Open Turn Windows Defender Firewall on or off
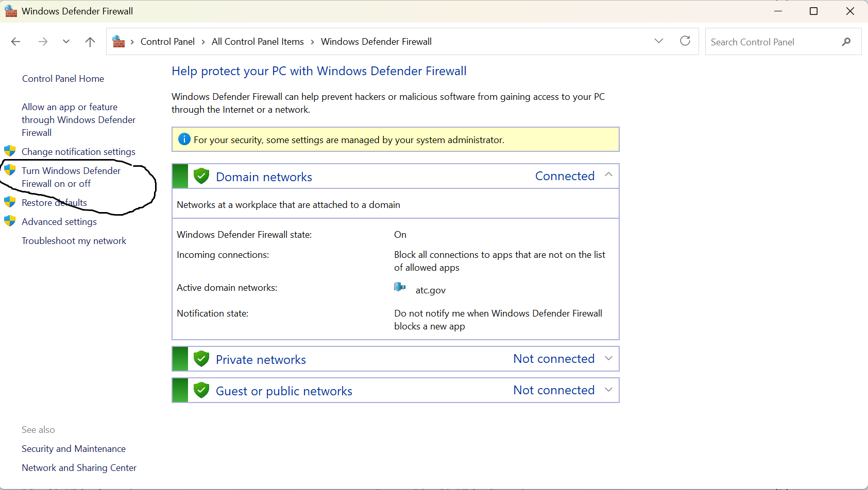Screen dimensions: 868x490 (71, 177)
